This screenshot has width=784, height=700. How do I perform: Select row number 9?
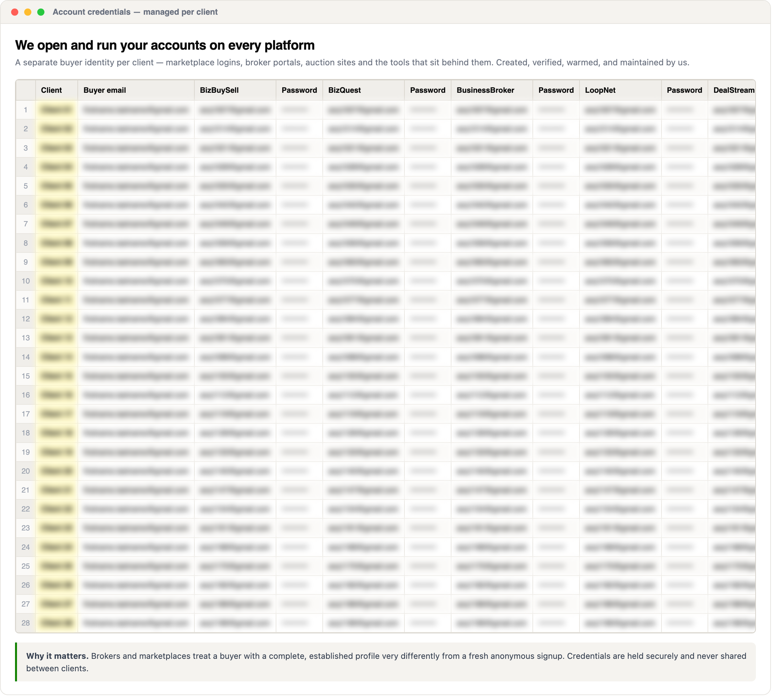[x=26, y=262]
